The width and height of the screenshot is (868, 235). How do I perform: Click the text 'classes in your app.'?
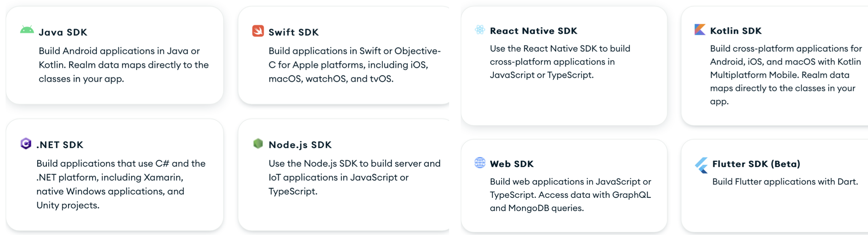pyautogui.click(x=81, y=79)
